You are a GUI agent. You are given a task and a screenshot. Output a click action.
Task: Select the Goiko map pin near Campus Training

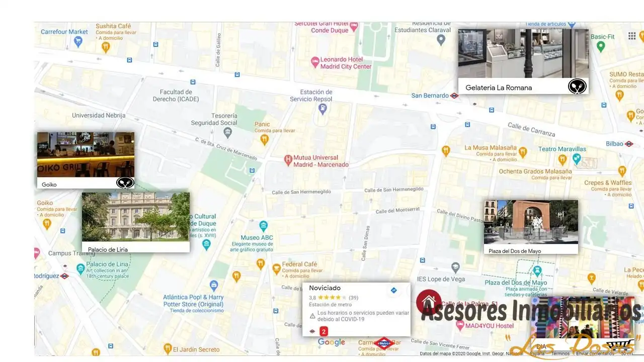point(47,224)
